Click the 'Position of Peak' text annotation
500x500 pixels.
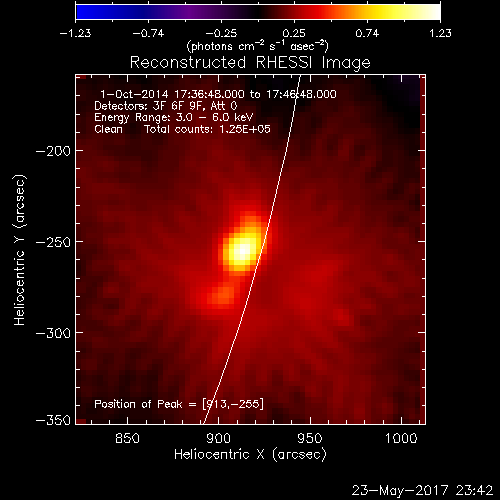(179, 404)
